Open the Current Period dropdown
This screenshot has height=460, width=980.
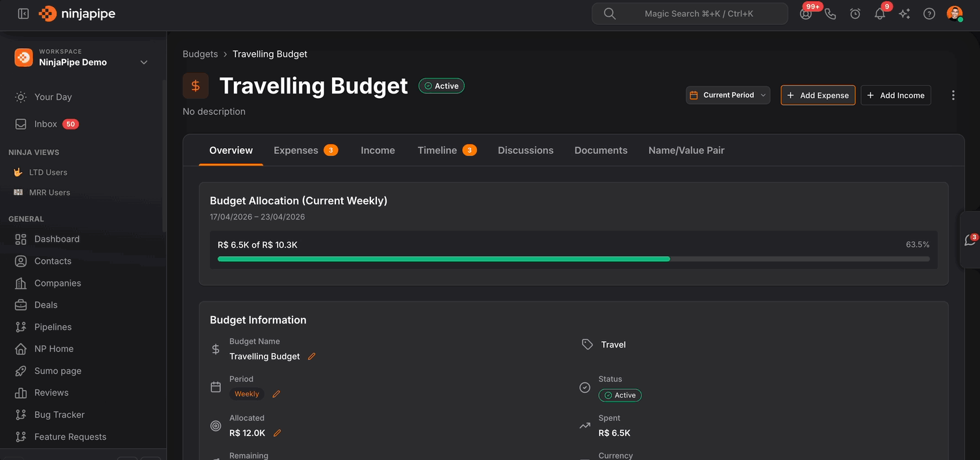pyautogui.click(x=728, y=95)
